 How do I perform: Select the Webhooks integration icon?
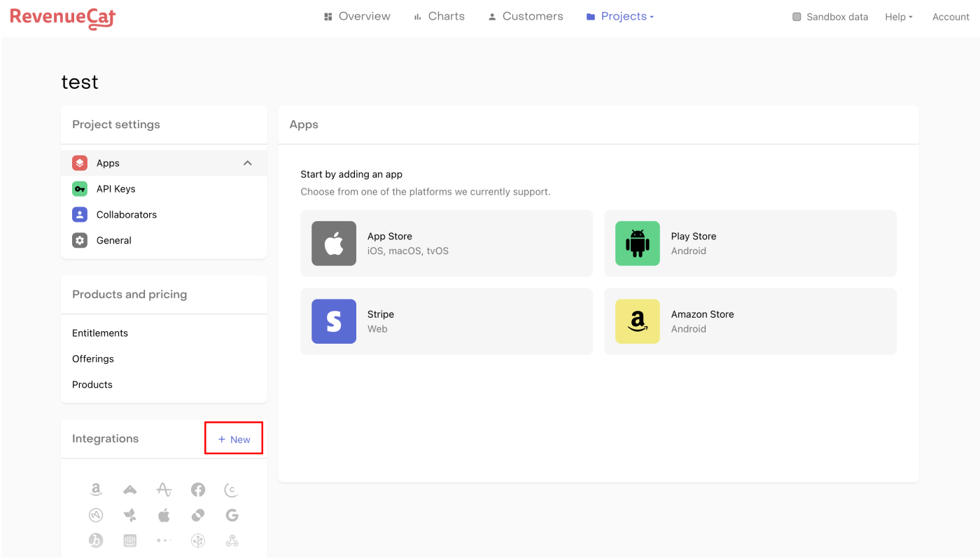(x=232, y=540)
